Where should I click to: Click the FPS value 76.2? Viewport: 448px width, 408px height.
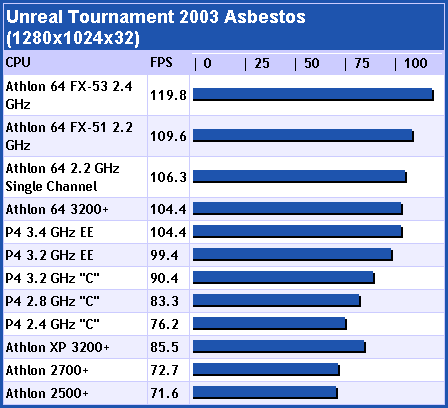pos(164,324)
